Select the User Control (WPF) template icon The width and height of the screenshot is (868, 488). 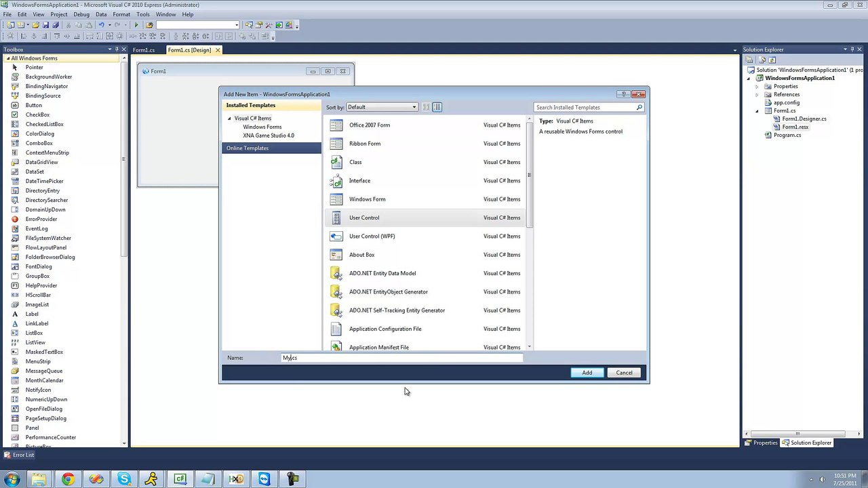tap(336, 237)
